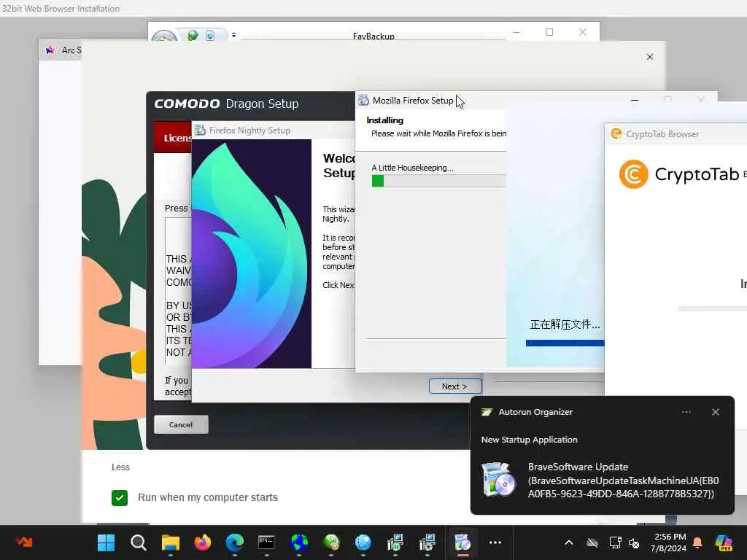Click the installer disc icon in the notification
This screenshot has height=560, width=747.
click(x=498, y=480)
